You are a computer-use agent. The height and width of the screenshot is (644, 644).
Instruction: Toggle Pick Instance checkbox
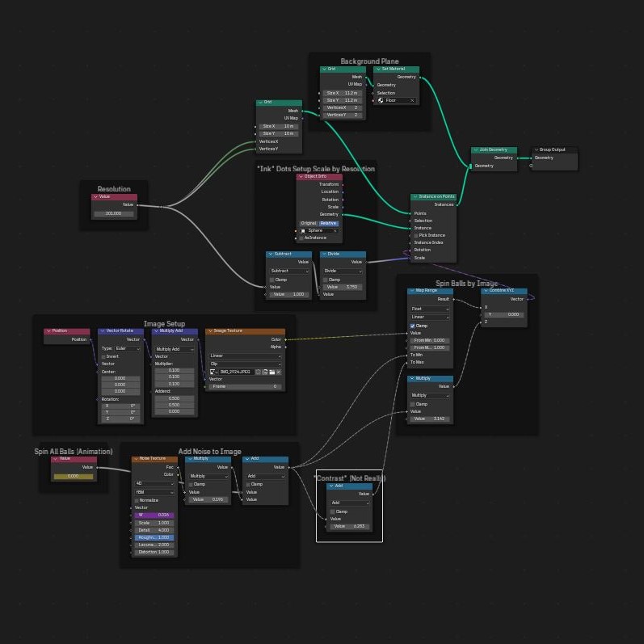point(415,235)
